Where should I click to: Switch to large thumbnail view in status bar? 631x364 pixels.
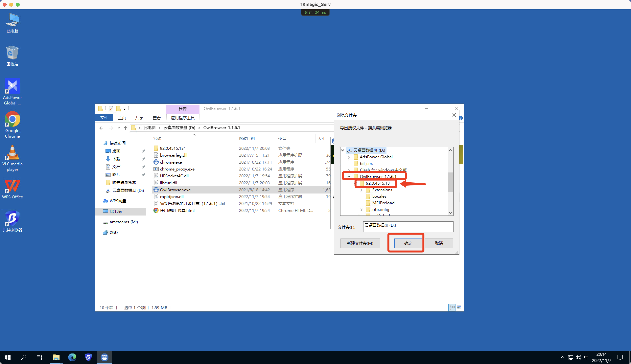pos(459,307)
